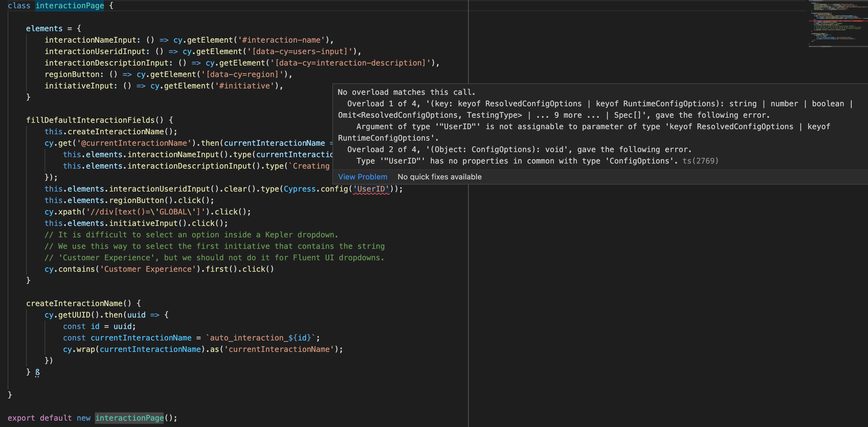Click the 'Customer Experience' string in cy.contains
This screenshot has height=427, width=868.
[148, 269]
